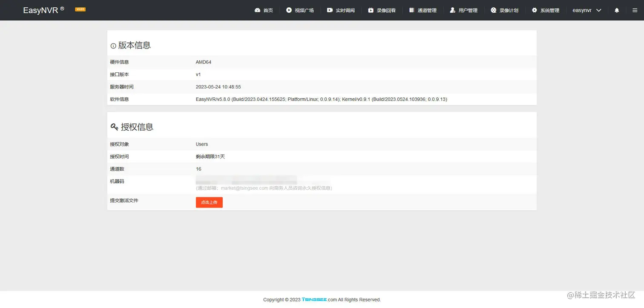Image resolution: width=644 pixels, height=308 pixels.
Task: Select the 接口版本 v1 value
Action: tap(198, 74)
